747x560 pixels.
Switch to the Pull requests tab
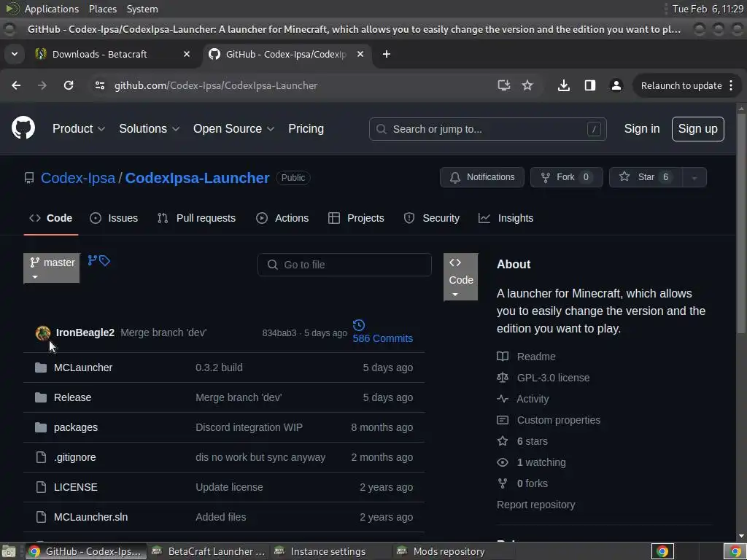coord(196,218)
